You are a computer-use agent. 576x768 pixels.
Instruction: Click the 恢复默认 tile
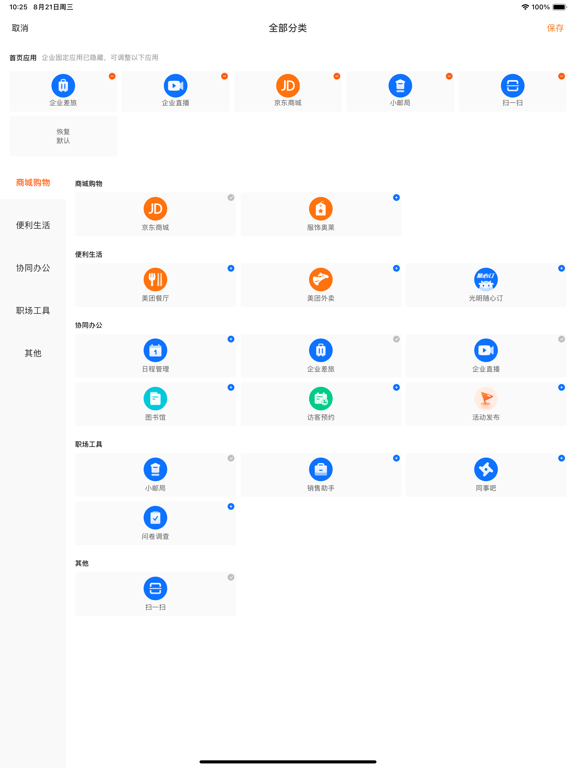coord(63,136)
